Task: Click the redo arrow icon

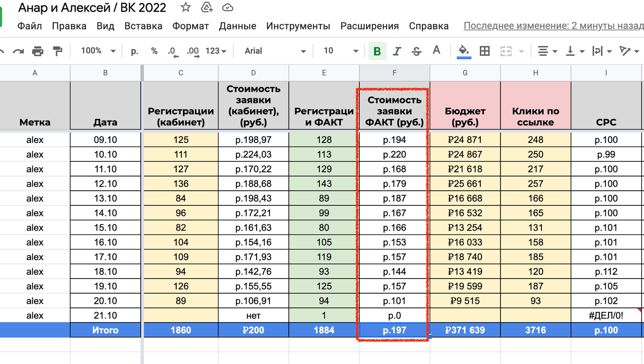Action: (x=18, y=51)
